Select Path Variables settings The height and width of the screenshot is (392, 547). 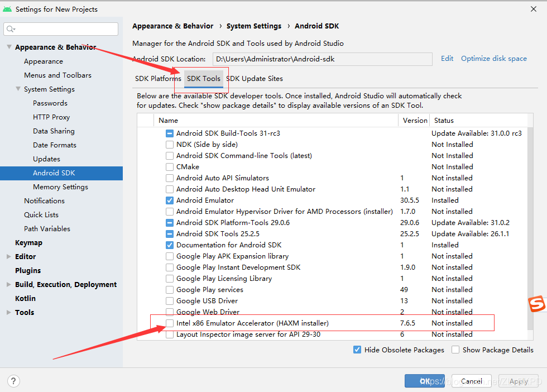[x=47, y=229]
